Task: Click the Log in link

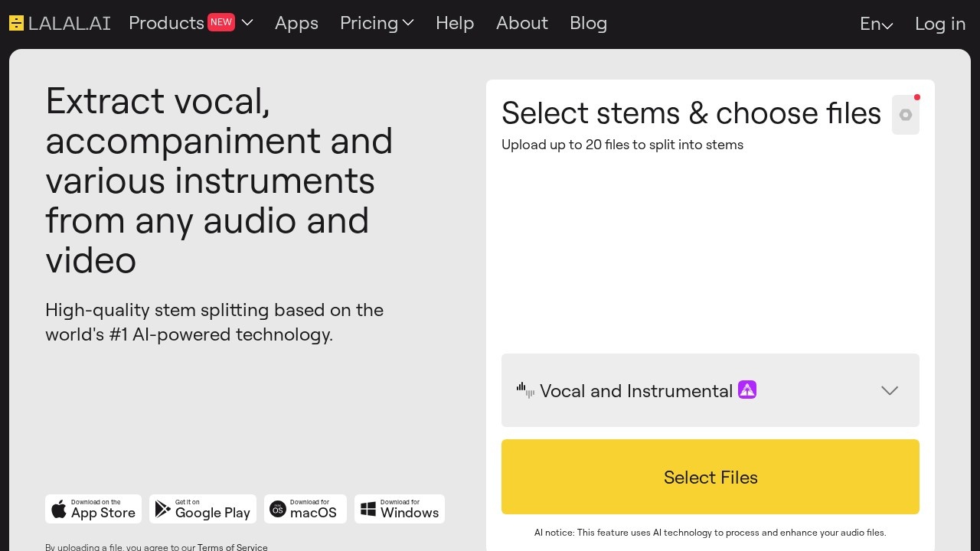Action: pos(940,24)
